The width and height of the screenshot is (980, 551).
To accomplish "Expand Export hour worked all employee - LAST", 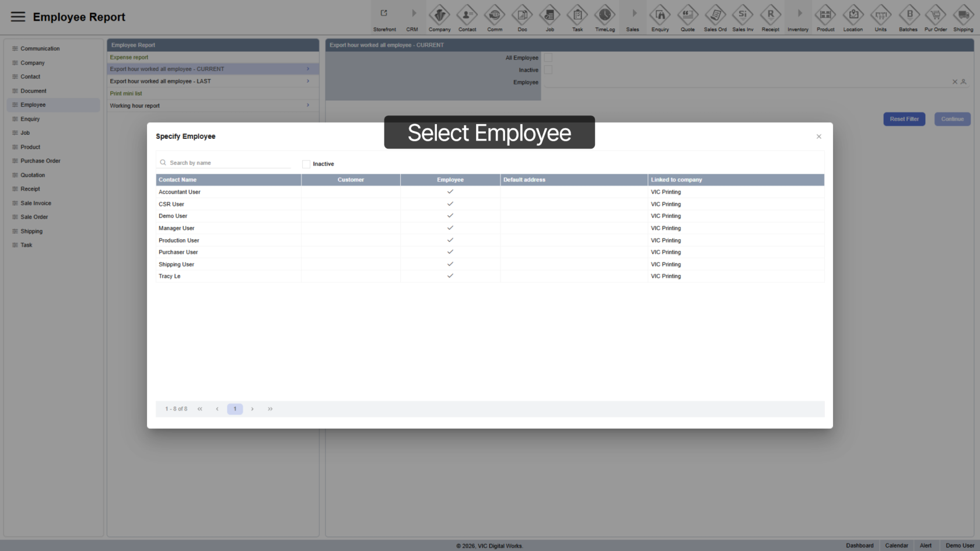I will pos(308,82).
